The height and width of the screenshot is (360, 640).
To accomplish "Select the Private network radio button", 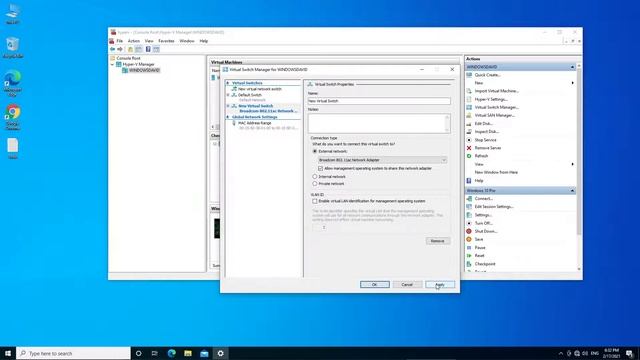I will [315, 184].
